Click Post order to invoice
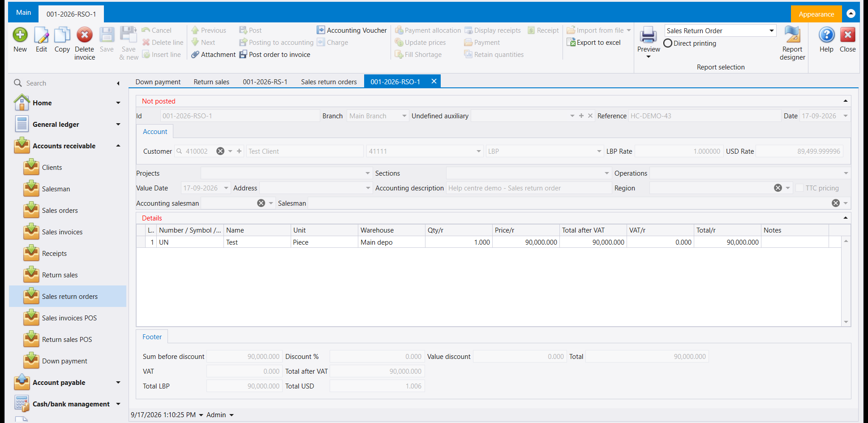Screen dimensions: 868x423 tap(275, 55)
